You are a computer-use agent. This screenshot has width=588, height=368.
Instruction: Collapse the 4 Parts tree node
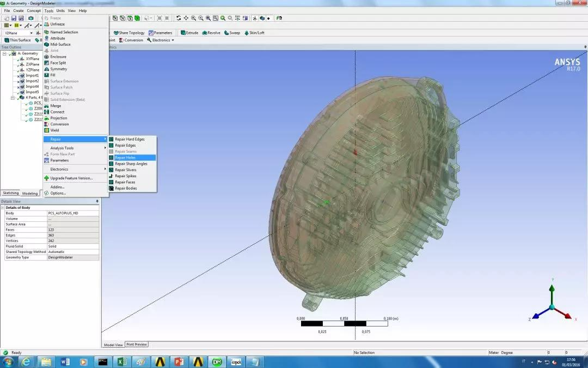13,98
